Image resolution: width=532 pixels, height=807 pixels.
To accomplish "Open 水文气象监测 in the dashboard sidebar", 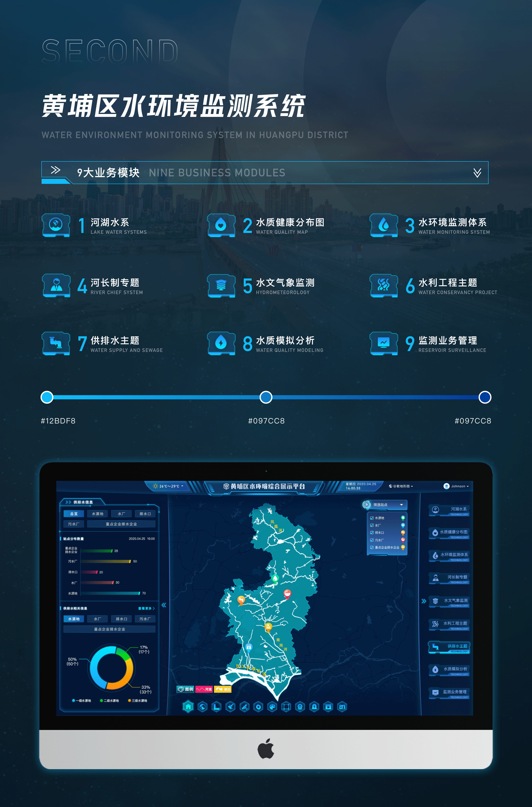I will point(449,601).
